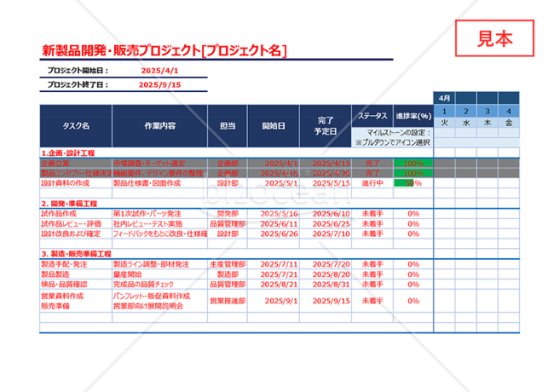This screenshot has height=392, width=554.
Task: Click the 第1次試作・パーツ発注 content cell
Action: [159, 214]
